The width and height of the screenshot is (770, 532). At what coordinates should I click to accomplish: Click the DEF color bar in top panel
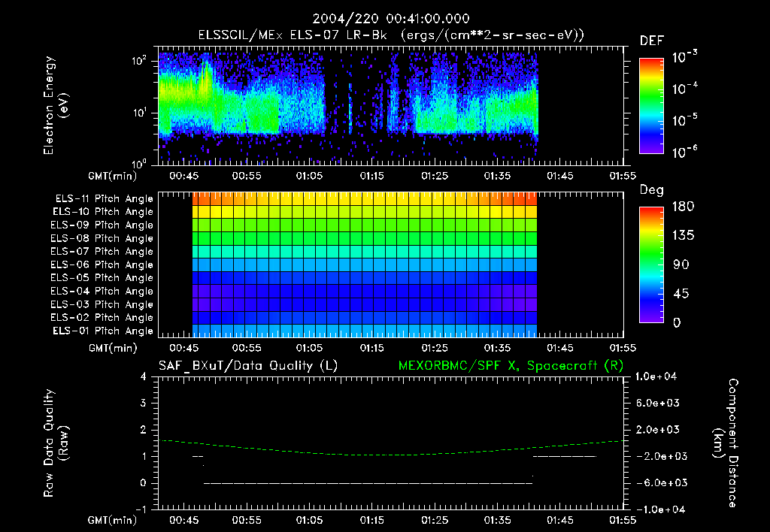click(651, 106)
